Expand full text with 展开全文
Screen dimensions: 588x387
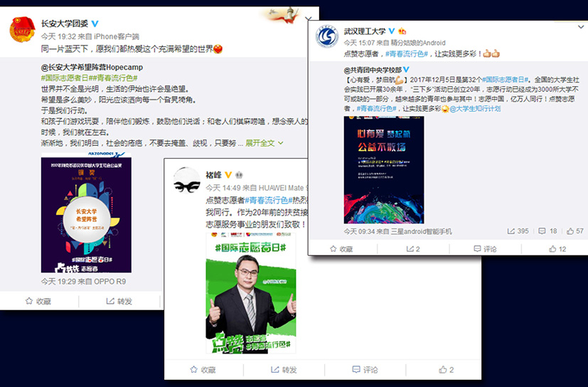(x=264, y=143)
